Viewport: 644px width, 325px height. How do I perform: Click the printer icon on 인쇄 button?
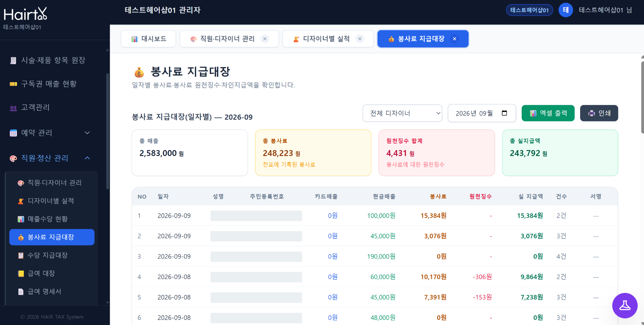click(592, 113)
